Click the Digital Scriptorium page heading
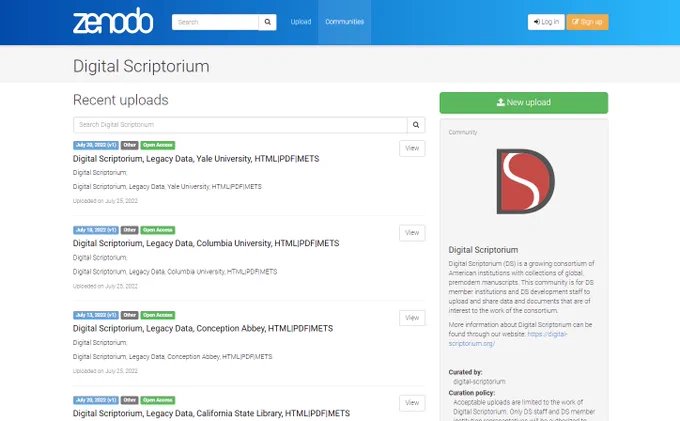 point(141,66)
